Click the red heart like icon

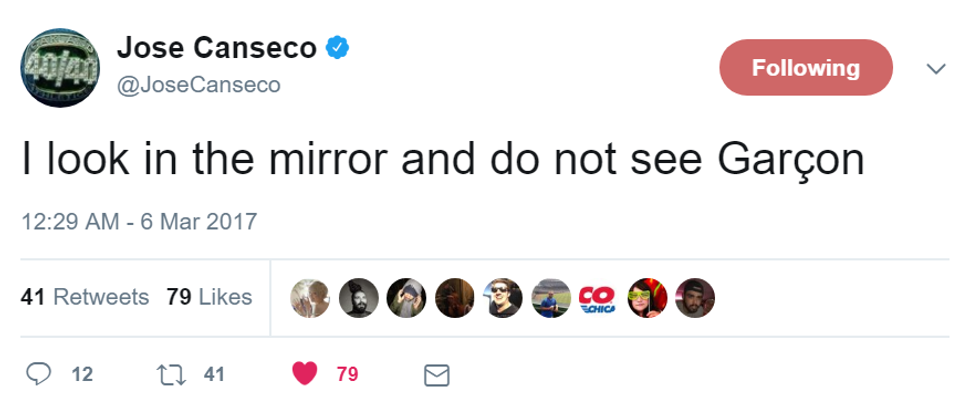[x=305, y=374]
